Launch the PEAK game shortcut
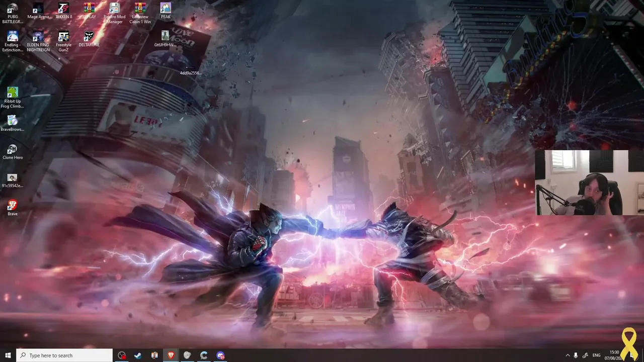 click(x=166, y=12)
